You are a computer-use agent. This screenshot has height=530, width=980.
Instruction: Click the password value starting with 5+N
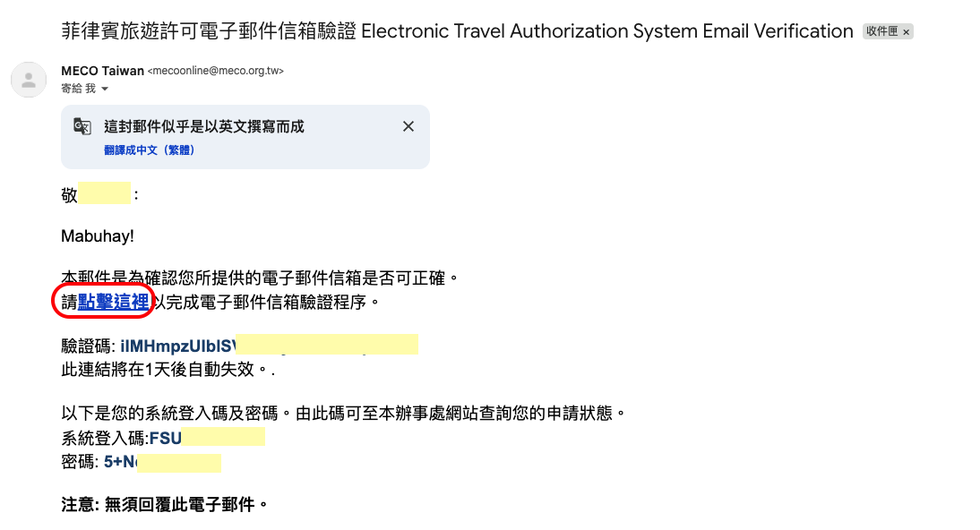click(x=120, y=462)
